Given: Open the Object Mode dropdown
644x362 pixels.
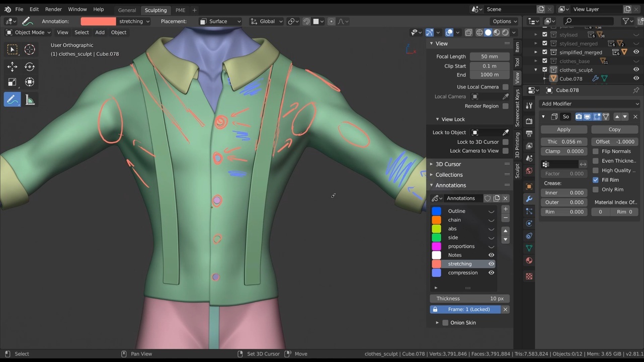Looking at the screenshot, I should [x=29, y=32].
